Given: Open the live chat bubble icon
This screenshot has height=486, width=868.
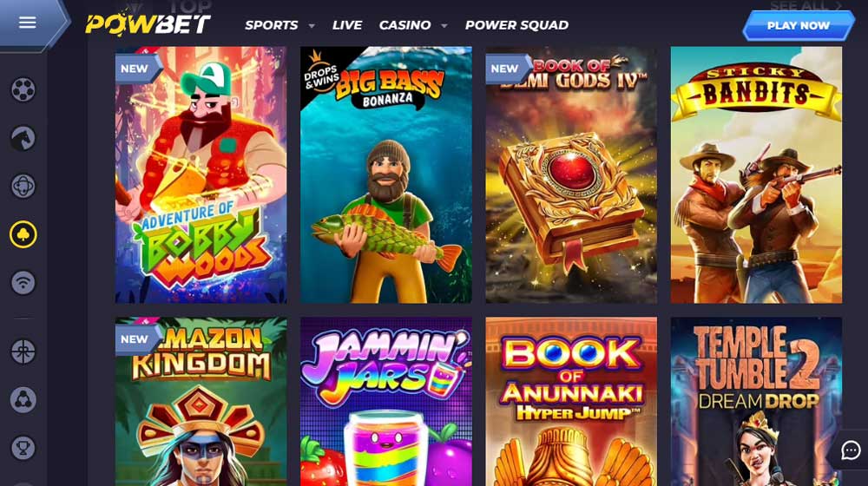Looking at the screenshot, I should tap(851, 450).
